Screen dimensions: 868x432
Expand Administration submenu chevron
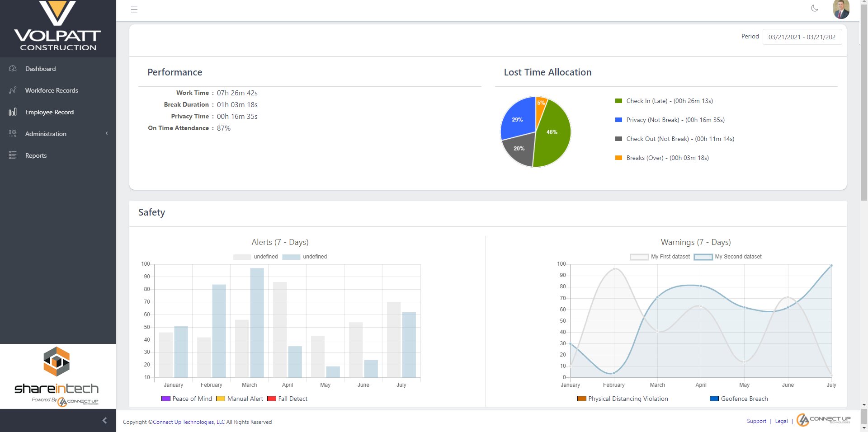[x=107, y=133]
